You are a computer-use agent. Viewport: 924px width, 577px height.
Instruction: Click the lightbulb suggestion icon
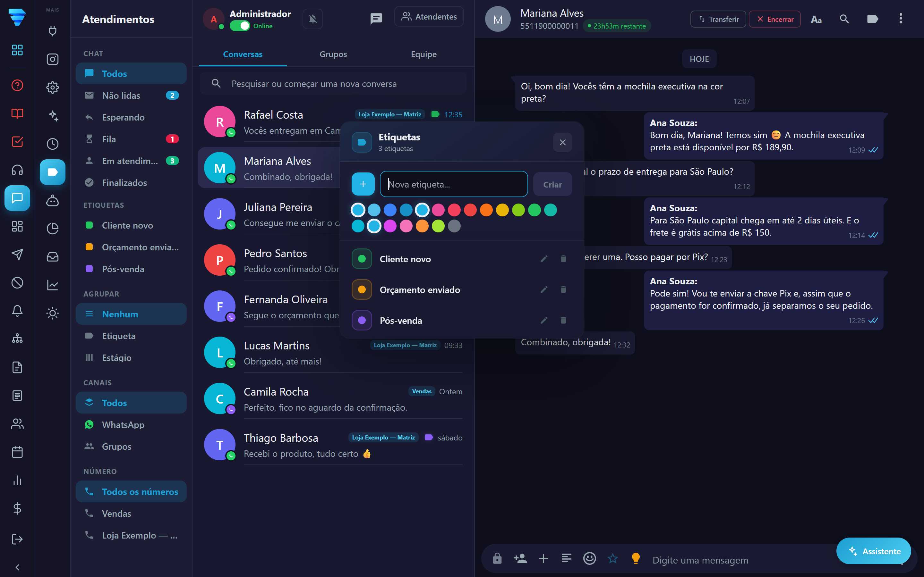pyautogui.click(x=636, y=558)
